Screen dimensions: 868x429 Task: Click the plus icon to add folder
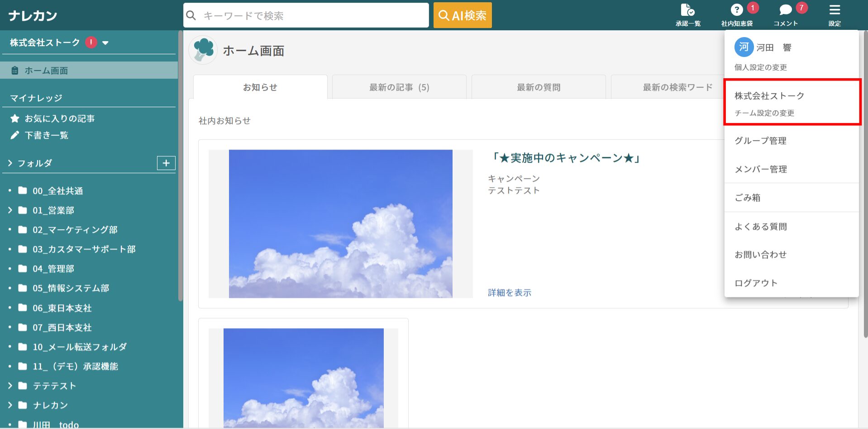pyautogui.click(x=166, y=163)
